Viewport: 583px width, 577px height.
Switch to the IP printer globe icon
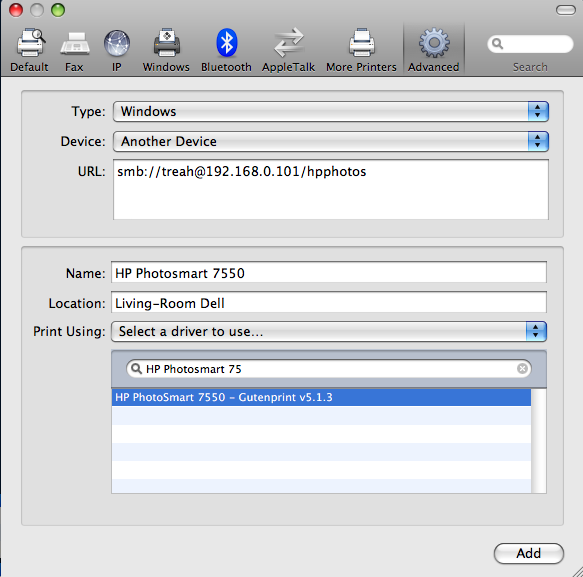click(117, 43)
